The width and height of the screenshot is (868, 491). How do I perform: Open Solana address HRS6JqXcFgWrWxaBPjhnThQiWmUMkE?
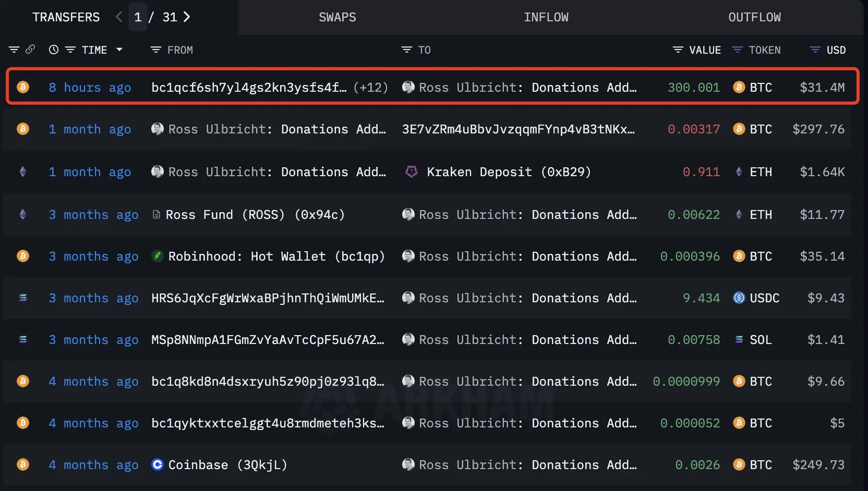268,298
